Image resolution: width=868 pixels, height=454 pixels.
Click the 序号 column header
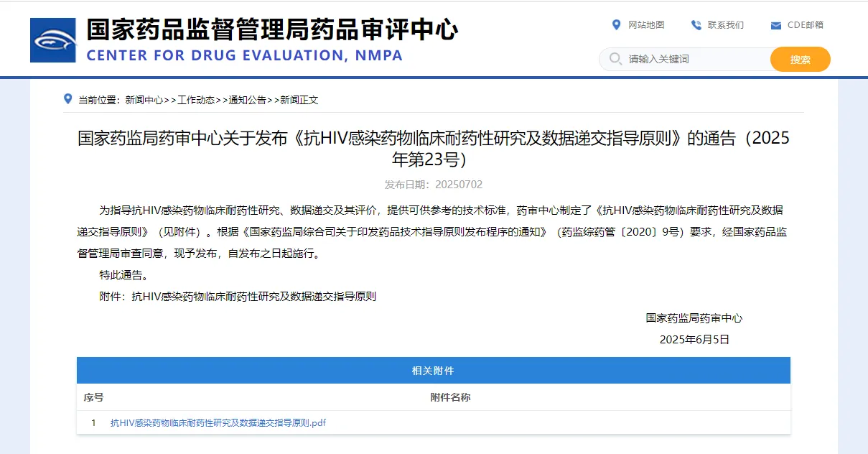click(x=93, y=397)
